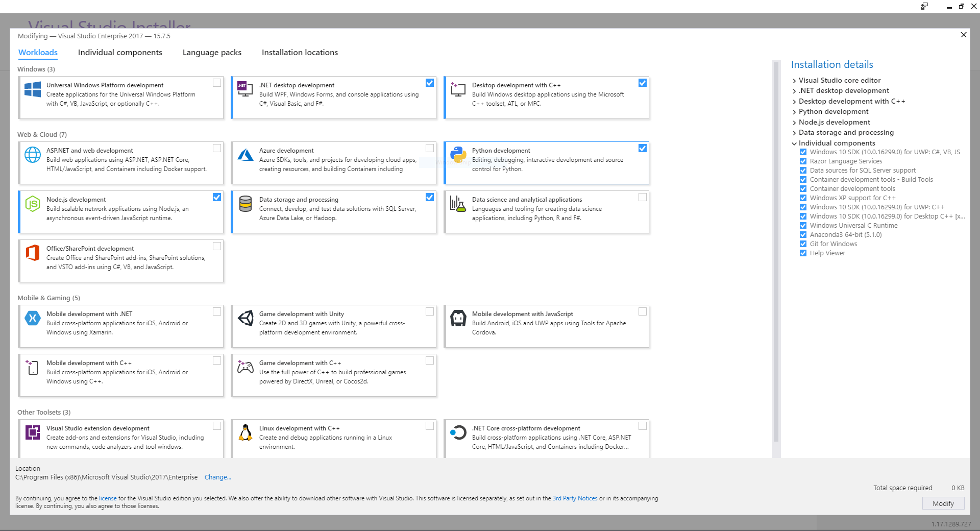Expand Visual Studio core editor details
The image size is (980, 531).
coord(794,81)
